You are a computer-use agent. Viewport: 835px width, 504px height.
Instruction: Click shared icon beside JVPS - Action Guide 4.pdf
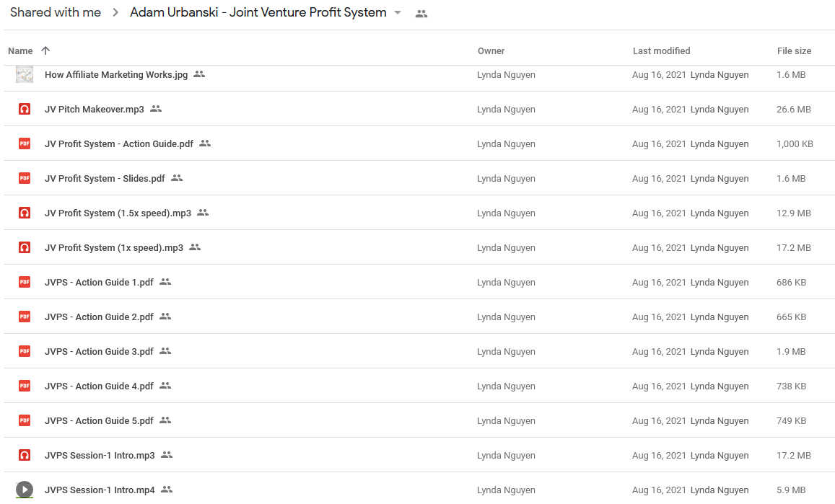point(165,385)
